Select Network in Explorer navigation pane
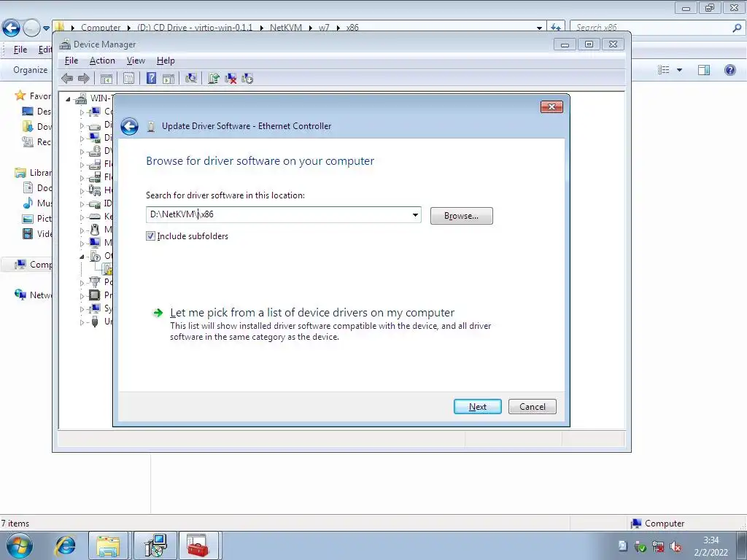Screen dimensions: 747x560 tap(32, 295)
